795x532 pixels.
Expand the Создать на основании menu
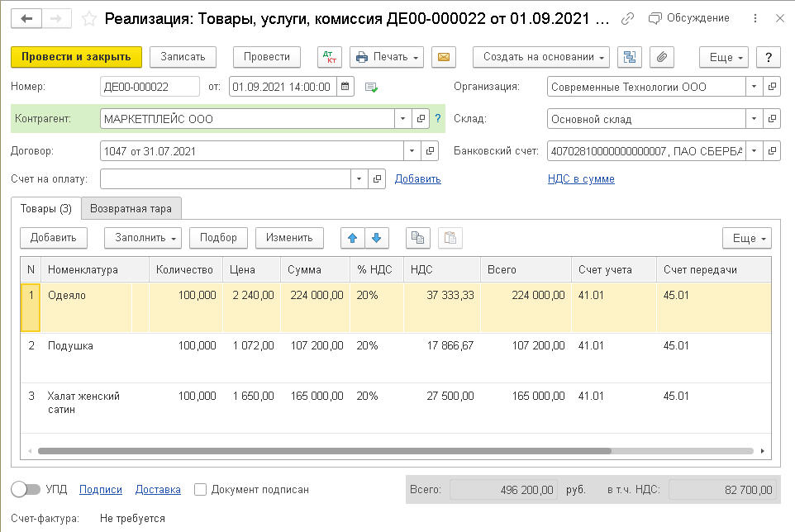click(540, 57)
